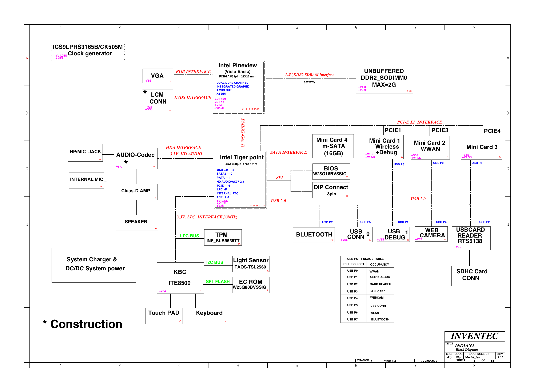
Task: Click the INTERNAL MIC box
Action: click(87, 181)
